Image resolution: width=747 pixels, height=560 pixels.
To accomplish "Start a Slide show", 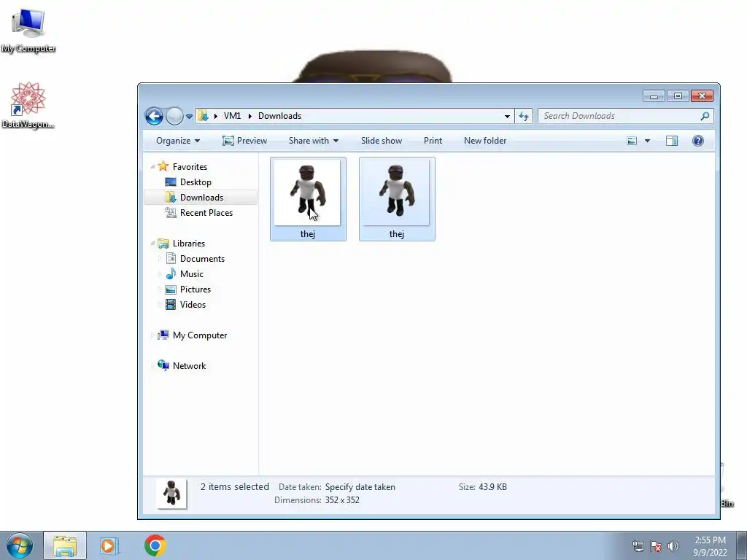I will [381, 141].
